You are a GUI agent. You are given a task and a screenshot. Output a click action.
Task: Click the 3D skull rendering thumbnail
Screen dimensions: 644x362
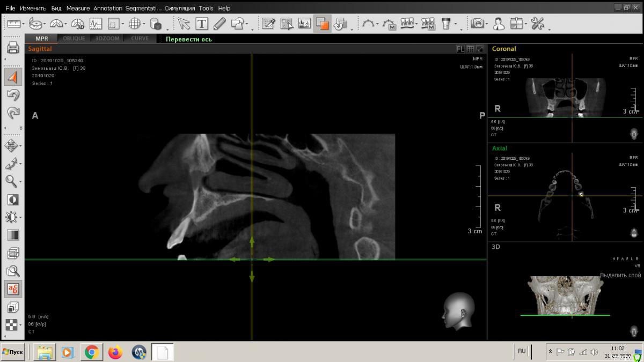click(x=566, y=295)
